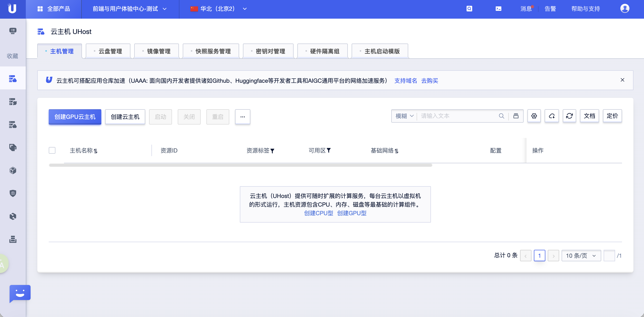Image resolution: width=644 pixels, height=317 pixels.
Task: Open the 10 条/页 page size dropdown
Action: click(x=581, y=256)
